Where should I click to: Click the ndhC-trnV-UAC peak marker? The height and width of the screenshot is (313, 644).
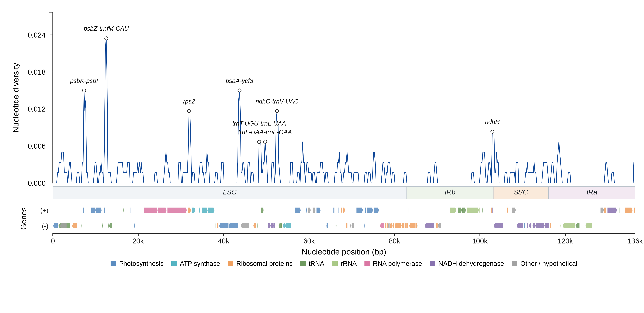(277, 111)
